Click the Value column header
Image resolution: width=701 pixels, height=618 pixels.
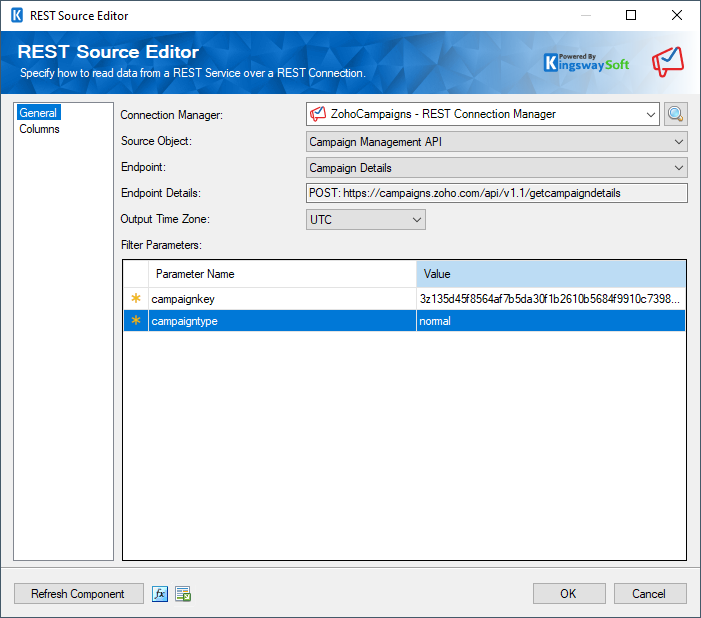pyautogui.click(x=551, y=274)
